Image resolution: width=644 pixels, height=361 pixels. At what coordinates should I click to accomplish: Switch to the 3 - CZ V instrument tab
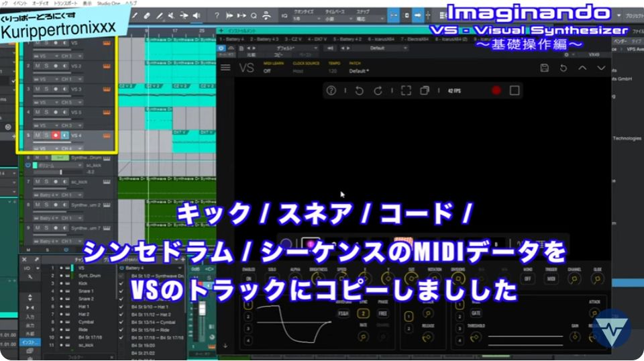[293, 40]
